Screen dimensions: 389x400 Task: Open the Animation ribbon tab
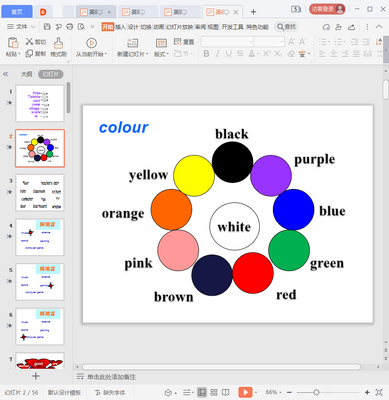click(159, 27)
